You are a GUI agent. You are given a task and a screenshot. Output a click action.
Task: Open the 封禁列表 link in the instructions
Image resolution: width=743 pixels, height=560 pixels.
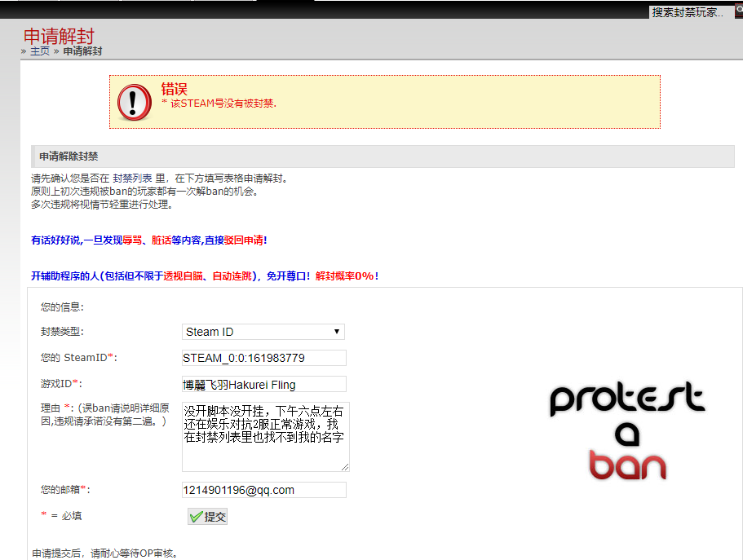[x=132, y=179]
